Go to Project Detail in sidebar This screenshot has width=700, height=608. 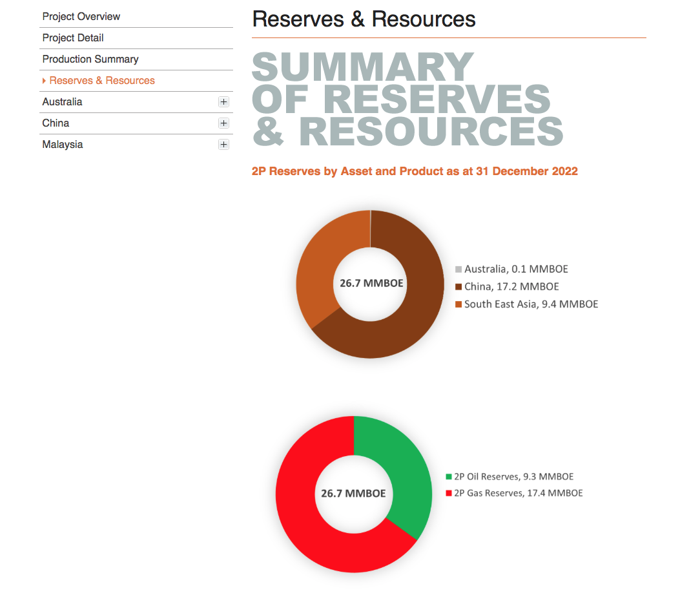(x=73, y=38)
